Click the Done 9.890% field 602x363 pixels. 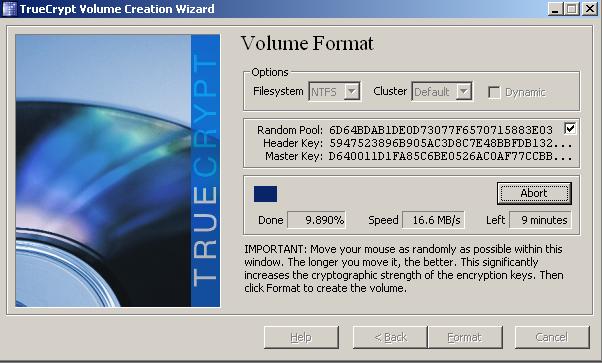coord(316,220)
